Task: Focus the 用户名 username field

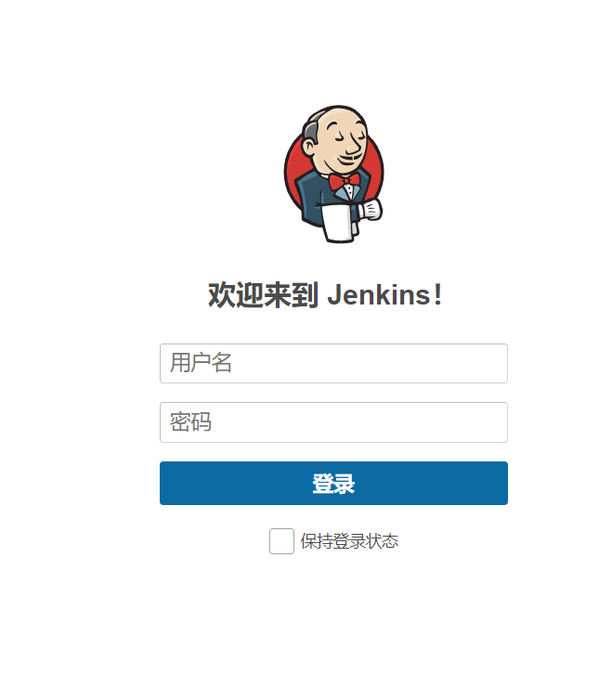Action: point(333,363)
